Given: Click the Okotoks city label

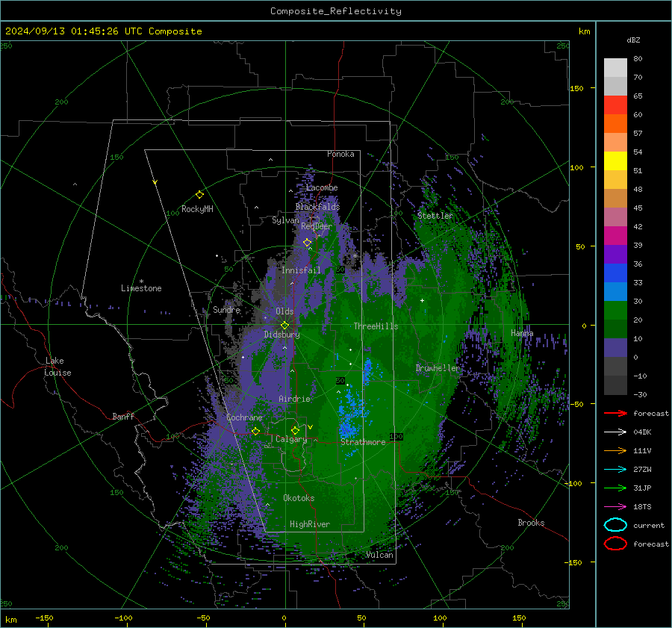Looking at the screenshot, I should [299, 497].
